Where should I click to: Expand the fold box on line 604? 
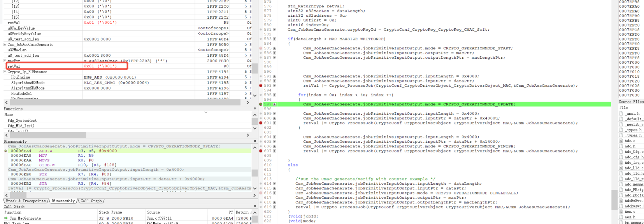point(274,137)
